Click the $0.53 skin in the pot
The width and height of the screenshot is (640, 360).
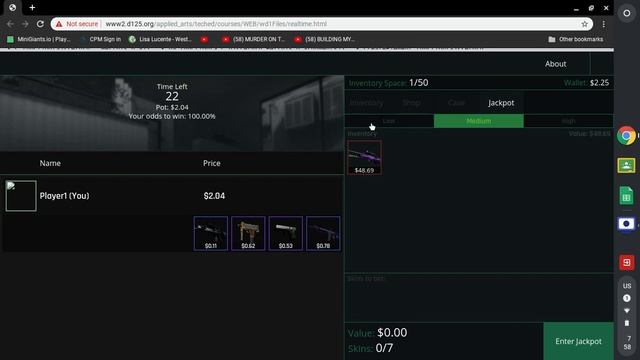286,233
